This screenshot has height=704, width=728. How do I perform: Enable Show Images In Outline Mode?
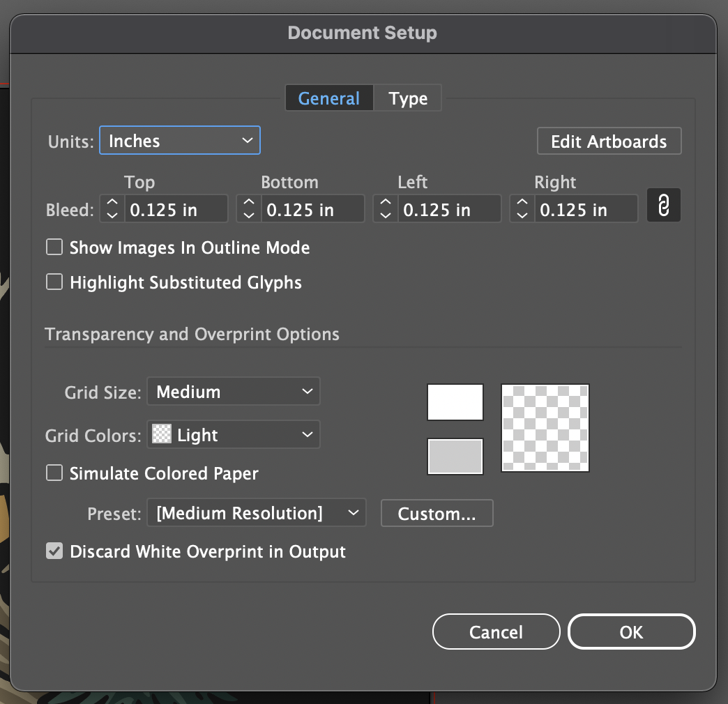coord(54,246)
